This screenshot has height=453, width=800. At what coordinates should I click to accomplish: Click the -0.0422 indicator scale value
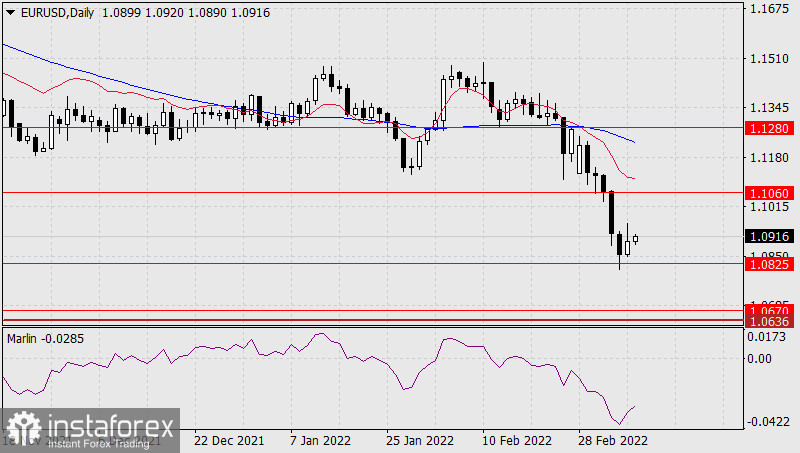point(766,422)
